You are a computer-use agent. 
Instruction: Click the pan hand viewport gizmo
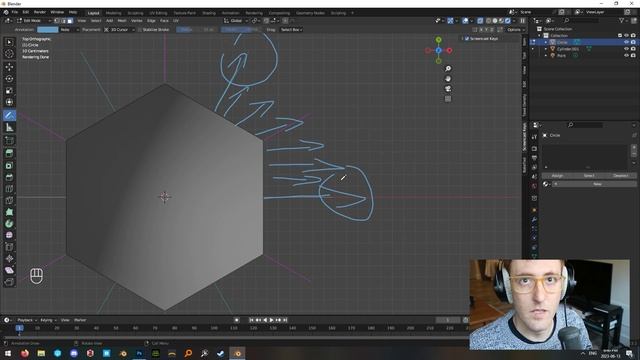pos(448,79)
